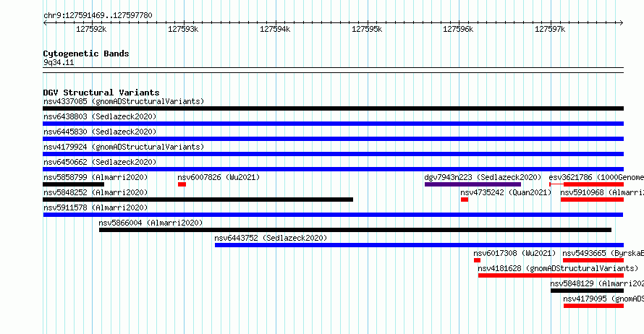Open nsv5866004 (Almarri2020) label
The image size is (644, 334).
coord(151,223)
